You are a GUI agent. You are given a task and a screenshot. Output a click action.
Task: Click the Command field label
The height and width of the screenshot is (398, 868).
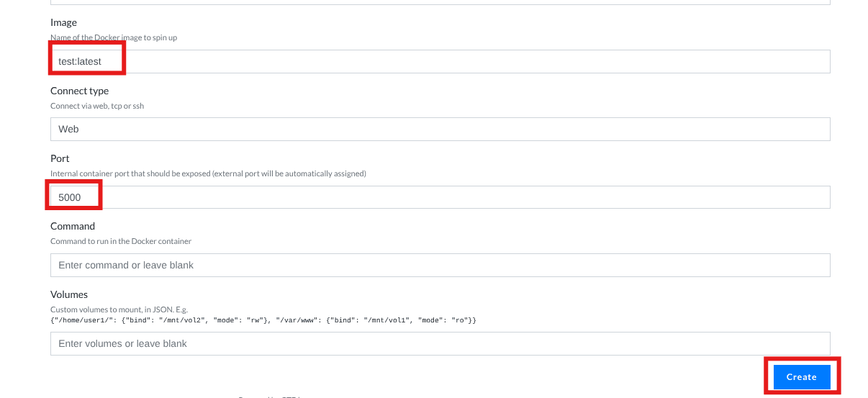coord(73,226)
